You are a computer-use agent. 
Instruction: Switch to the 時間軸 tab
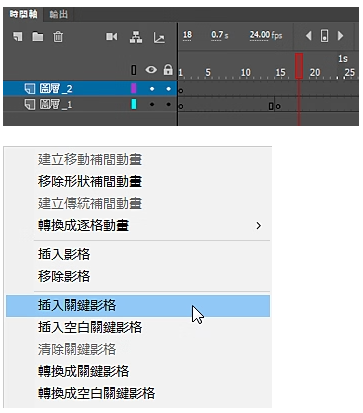23,14
